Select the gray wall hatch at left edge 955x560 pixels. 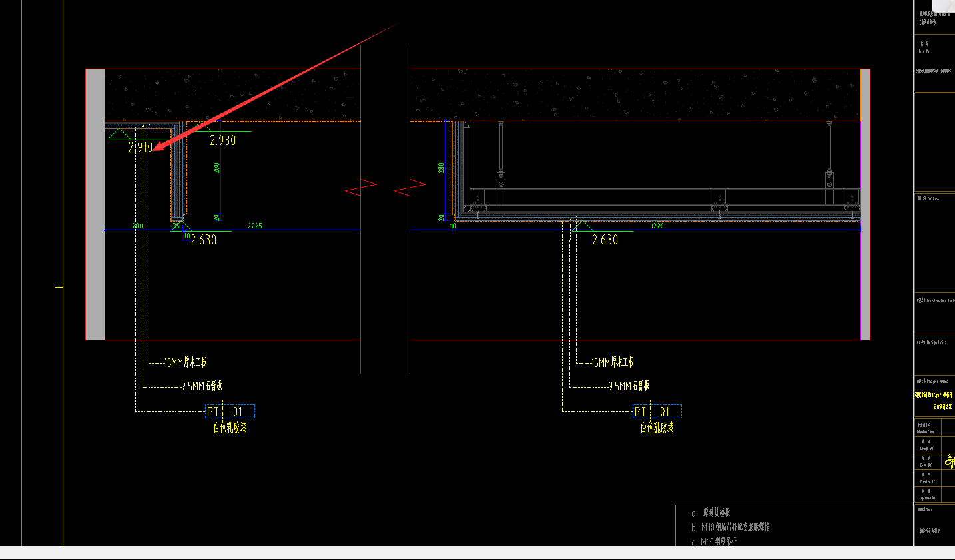95,204
